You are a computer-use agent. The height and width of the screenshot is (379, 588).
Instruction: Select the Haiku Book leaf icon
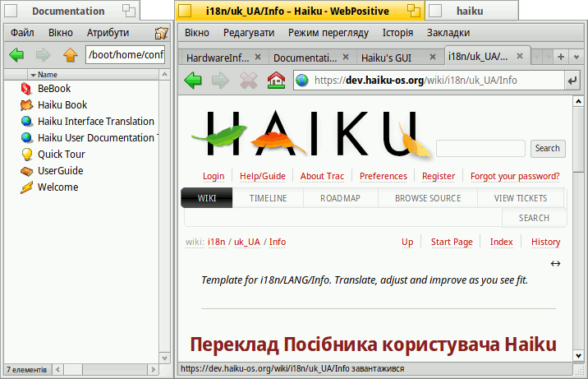click(x=26, y=105)
